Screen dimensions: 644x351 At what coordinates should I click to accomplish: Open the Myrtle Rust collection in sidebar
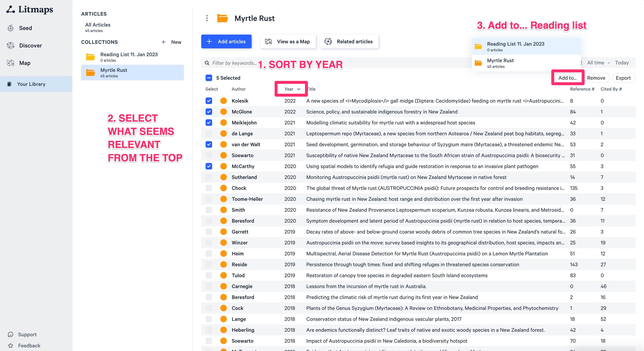point(132,73)
